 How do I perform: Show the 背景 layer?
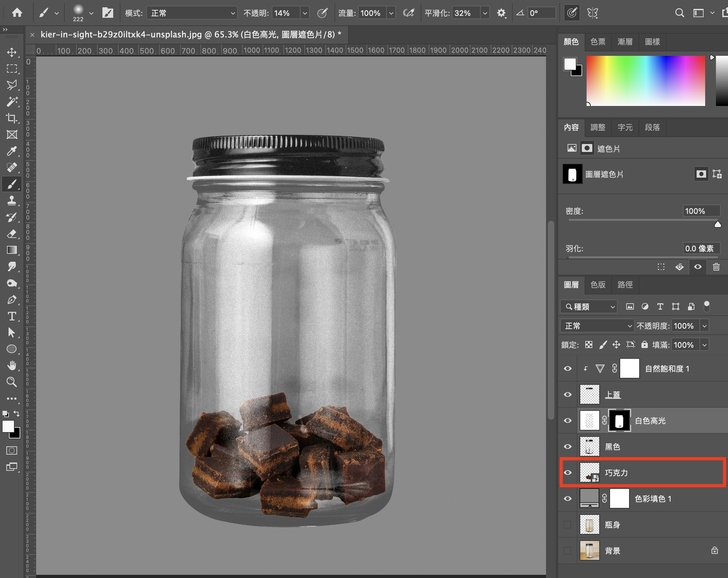point(568,551)
